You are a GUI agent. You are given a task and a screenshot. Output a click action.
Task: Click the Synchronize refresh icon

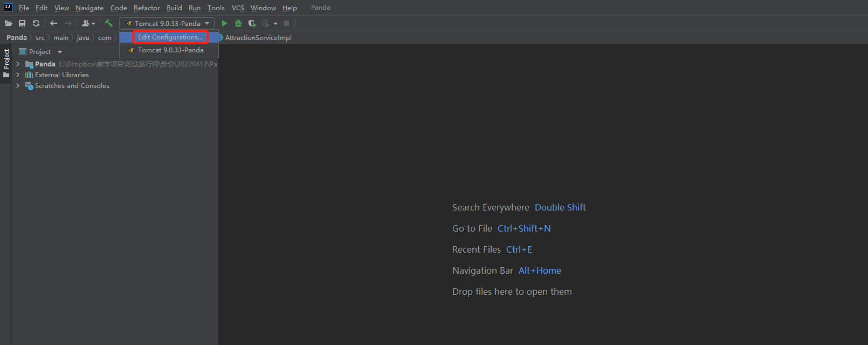pos(36,23)
